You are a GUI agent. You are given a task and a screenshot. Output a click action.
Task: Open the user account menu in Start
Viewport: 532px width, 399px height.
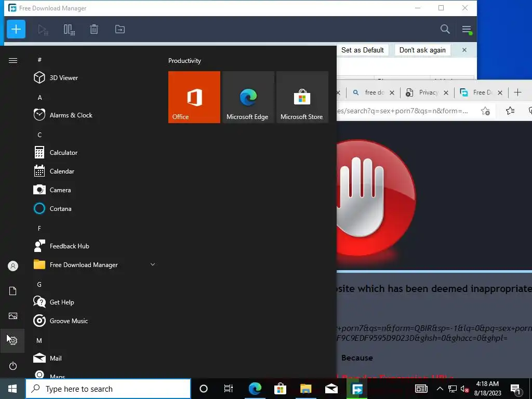click(x=13, y=266)
